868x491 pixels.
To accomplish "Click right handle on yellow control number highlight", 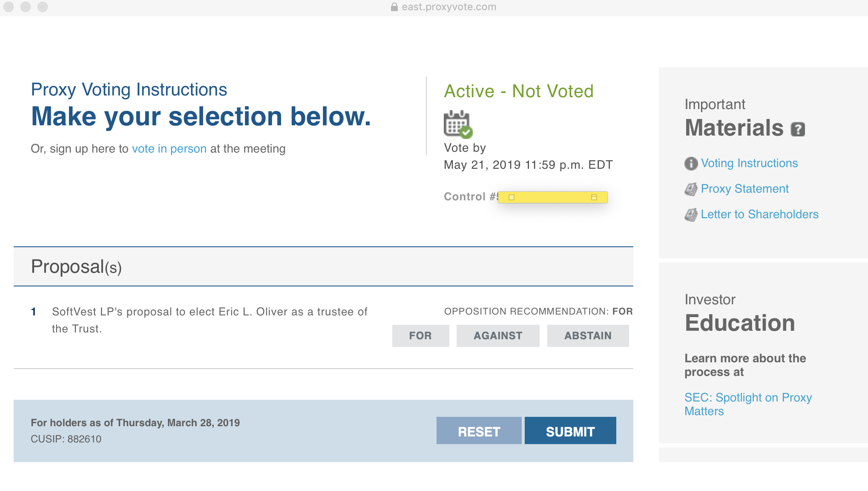I will pyautogui.click(x=594, y=197).
